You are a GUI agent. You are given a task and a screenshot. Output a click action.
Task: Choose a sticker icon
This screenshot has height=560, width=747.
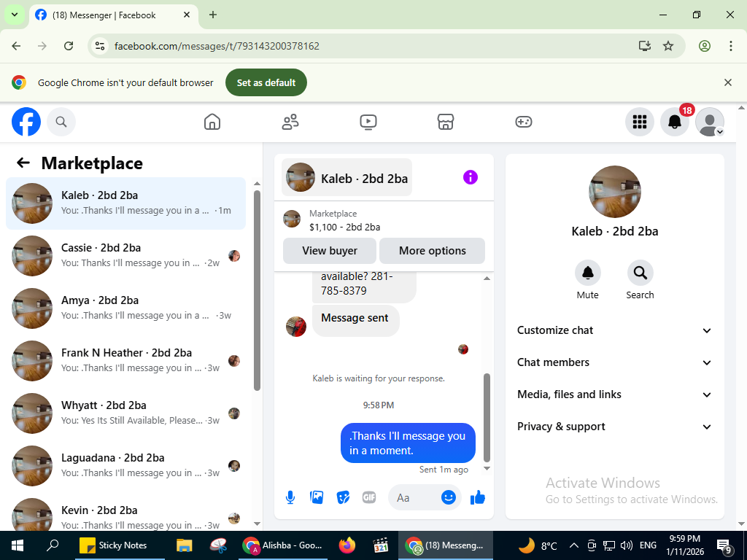343,497
